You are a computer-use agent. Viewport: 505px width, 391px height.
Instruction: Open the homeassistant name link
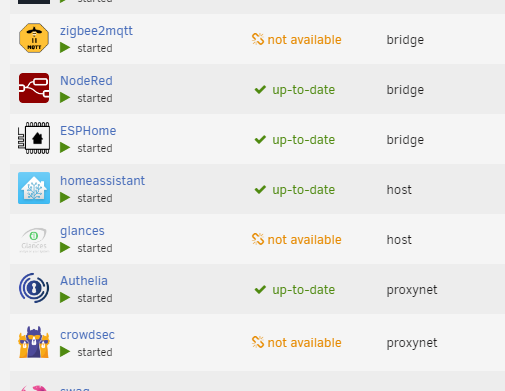pos(102,181)
